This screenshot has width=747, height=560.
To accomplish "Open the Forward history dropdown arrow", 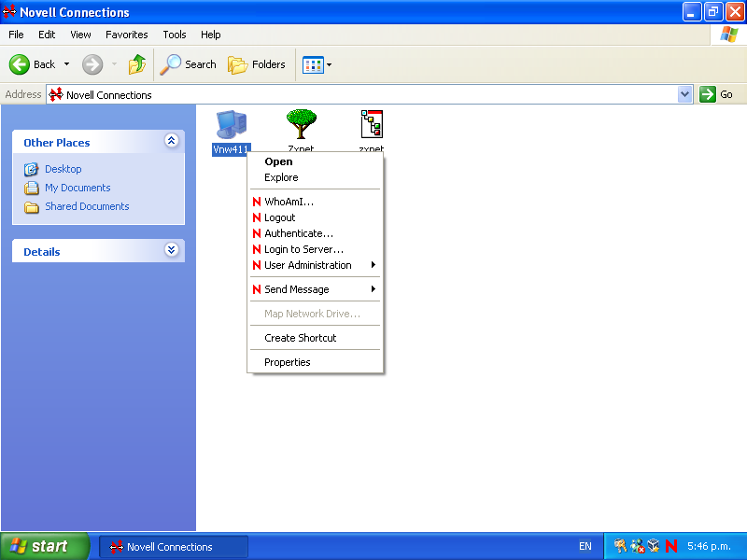I will pos(114,64).
